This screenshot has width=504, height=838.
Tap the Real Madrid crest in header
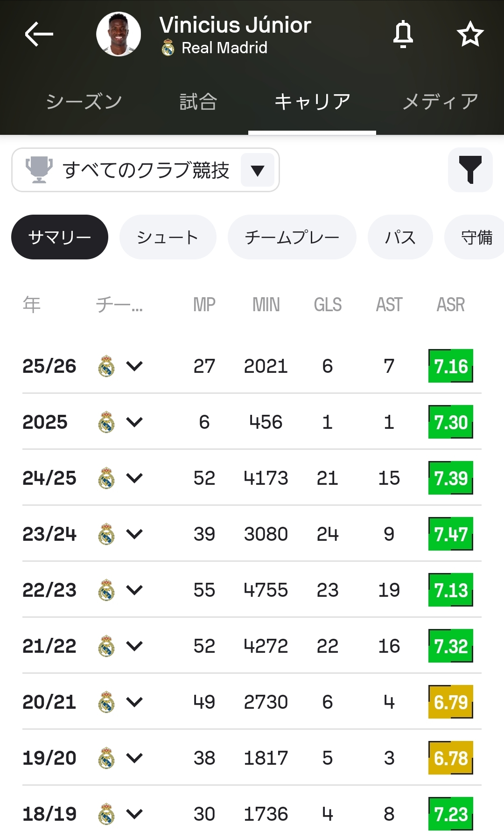pyautogui.click(x=168, y=48)
